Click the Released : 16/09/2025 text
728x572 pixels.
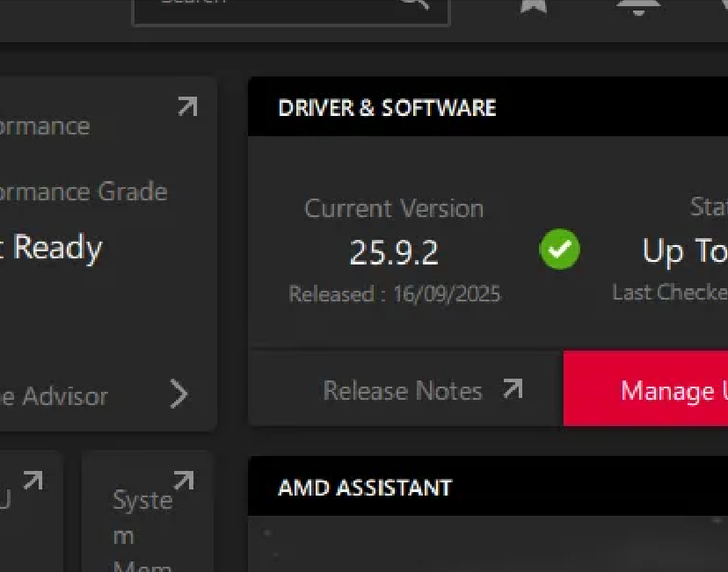pyautogui.click(x=394, y=293)
